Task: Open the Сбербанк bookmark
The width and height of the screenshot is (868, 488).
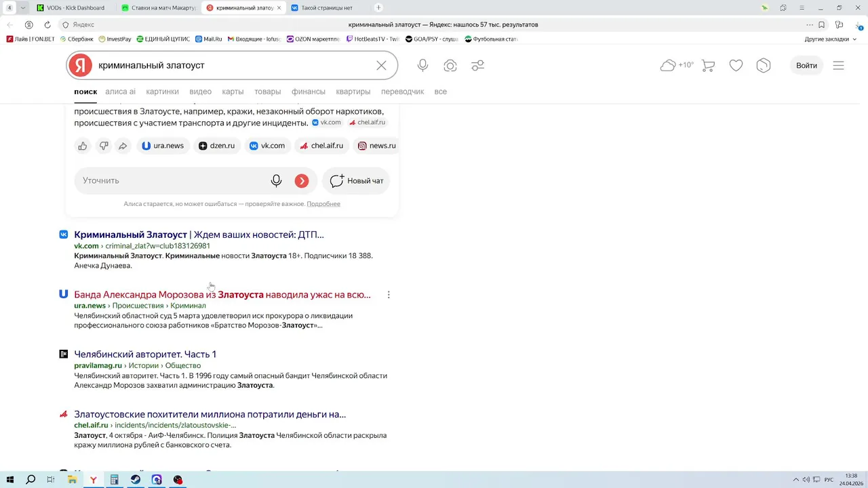Action: point(77,39)
